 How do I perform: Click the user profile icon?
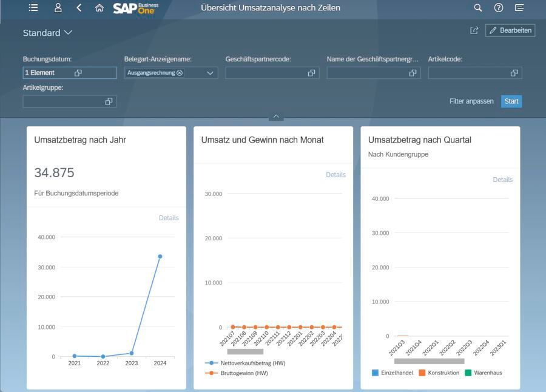[58, 8]
